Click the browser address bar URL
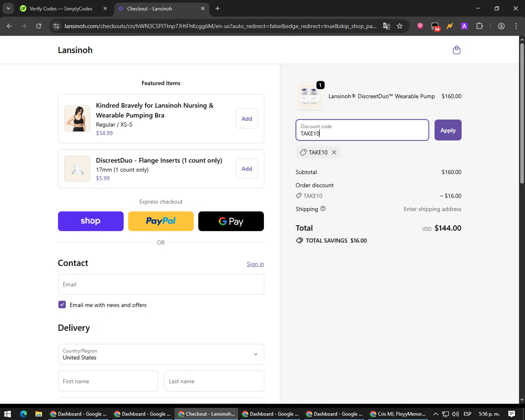Image resolution: width=525 pixels, height=420 pixels. (220, 26)
